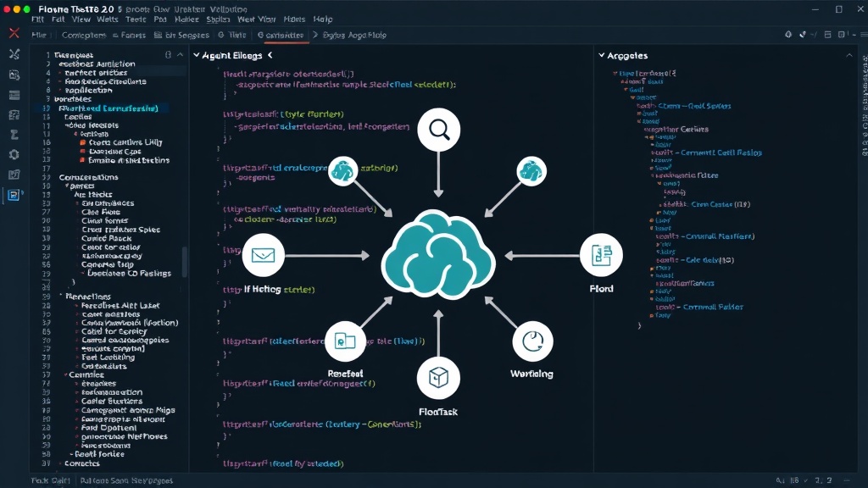Screen dimensions: 868x488
Task: Open the Bying Aoge Ploip breadcrumb
Action: pyautogui.click(x=354, y=35)
